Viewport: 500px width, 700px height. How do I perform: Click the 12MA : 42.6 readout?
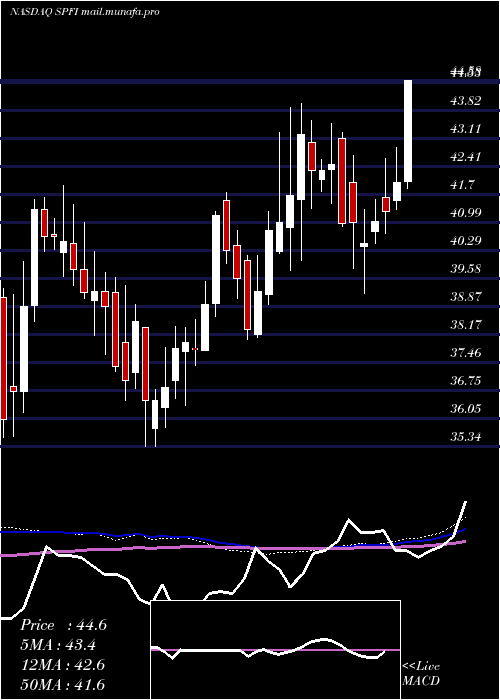point(62,665)
